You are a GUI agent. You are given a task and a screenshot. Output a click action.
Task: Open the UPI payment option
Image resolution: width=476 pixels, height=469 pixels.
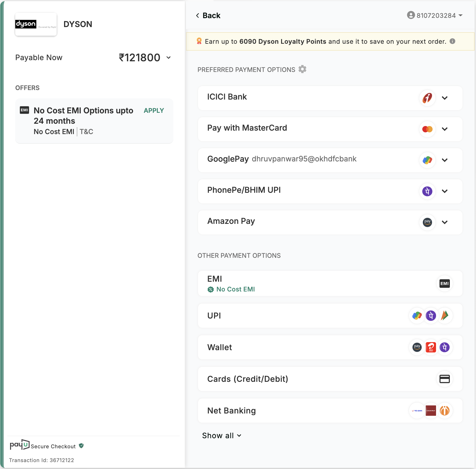click(330, 316)
